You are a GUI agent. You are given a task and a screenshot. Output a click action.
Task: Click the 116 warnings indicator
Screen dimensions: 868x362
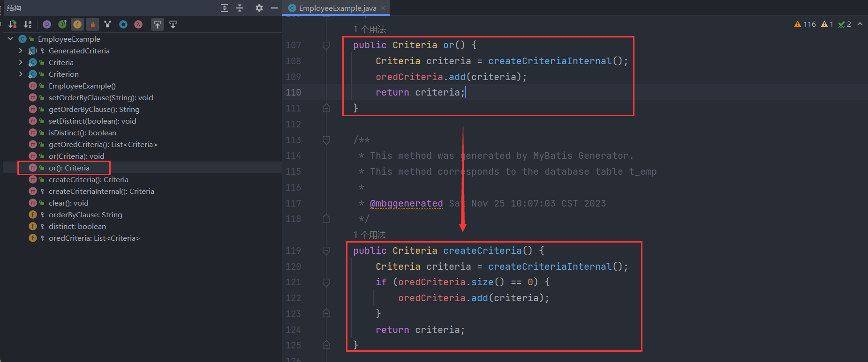[805, 24]
